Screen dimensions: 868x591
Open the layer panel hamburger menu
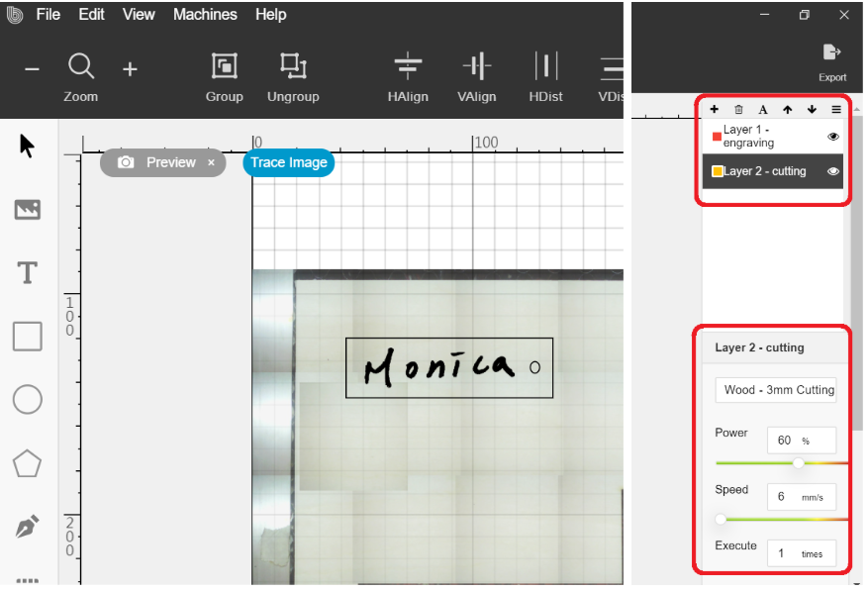836,109
